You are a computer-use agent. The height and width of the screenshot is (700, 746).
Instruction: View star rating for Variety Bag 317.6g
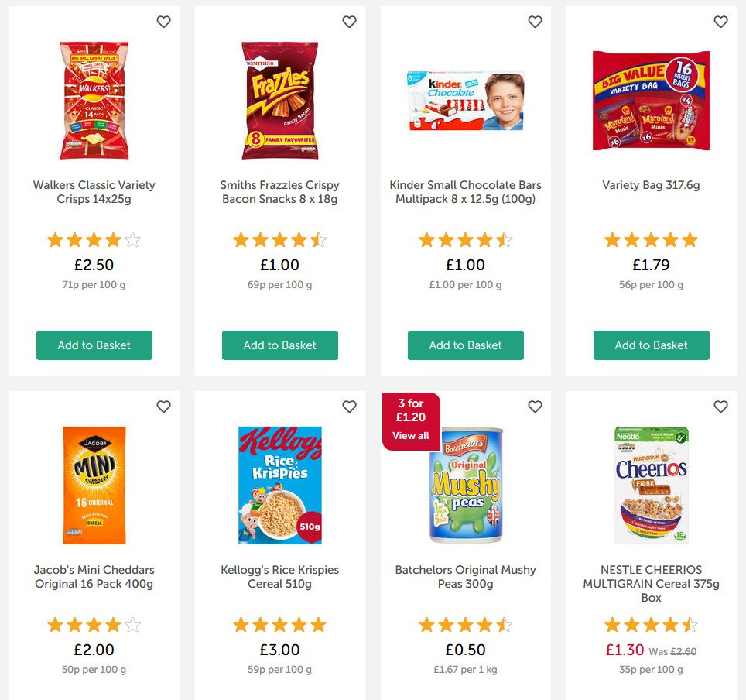(x=652, y=240)
